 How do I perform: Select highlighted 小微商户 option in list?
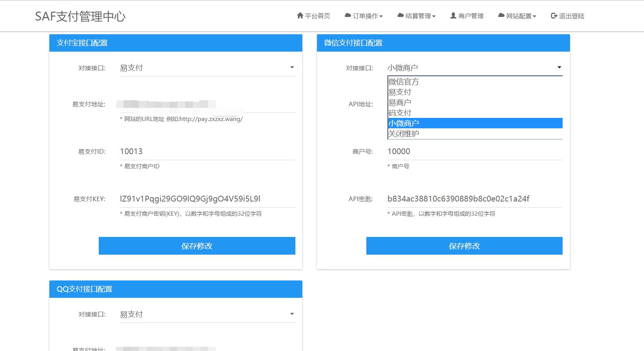[x=475, y=123]
